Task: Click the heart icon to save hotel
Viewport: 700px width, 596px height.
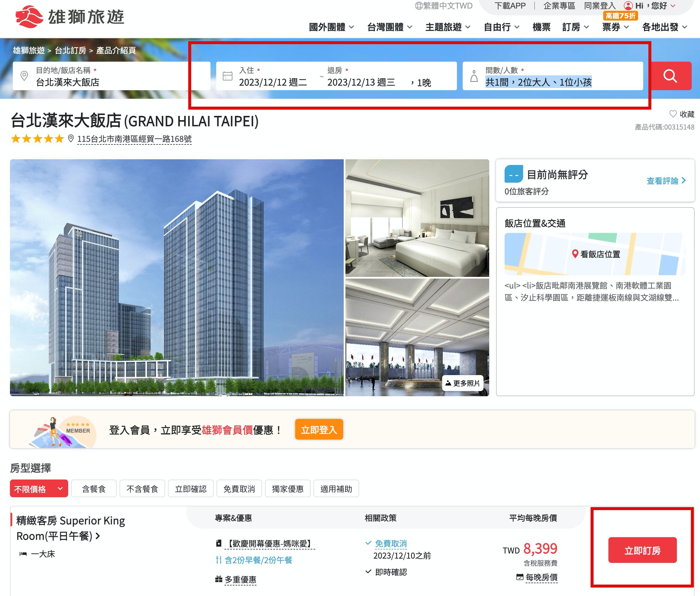Action: pyautogui.click(x=673, y=114)
